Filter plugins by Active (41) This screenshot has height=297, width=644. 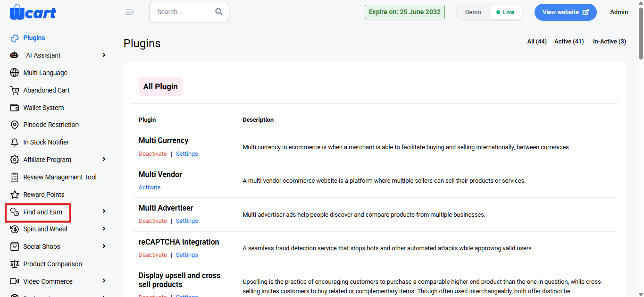(x=569, y=42)
